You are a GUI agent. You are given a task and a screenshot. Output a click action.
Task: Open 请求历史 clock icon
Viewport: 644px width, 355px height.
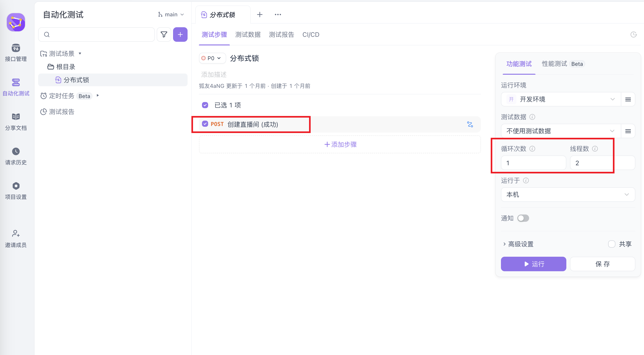coord(16,151)
